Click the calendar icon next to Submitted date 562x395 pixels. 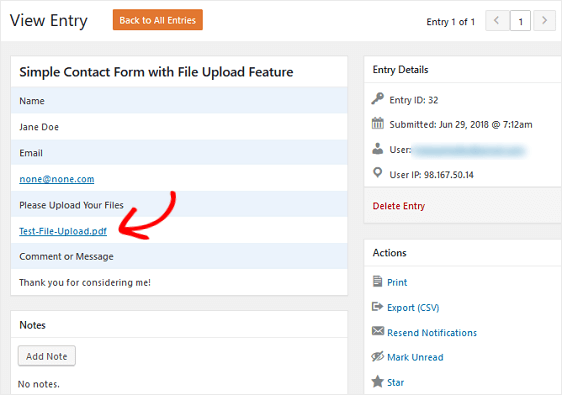pyautogui.click(x=377, y=123)
